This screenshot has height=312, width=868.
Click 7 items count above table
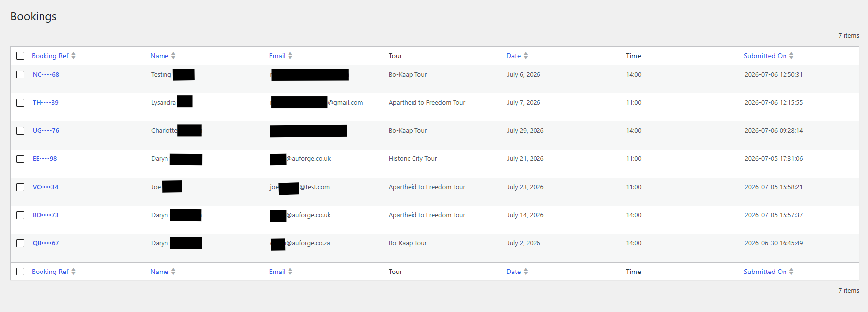point(849,36)
